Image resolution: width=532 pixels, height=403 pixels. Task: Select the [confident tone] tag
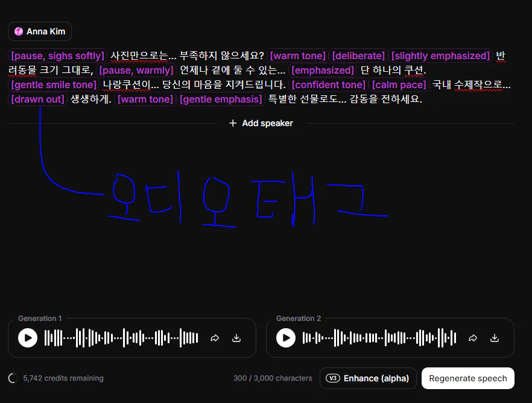(328, 85)
